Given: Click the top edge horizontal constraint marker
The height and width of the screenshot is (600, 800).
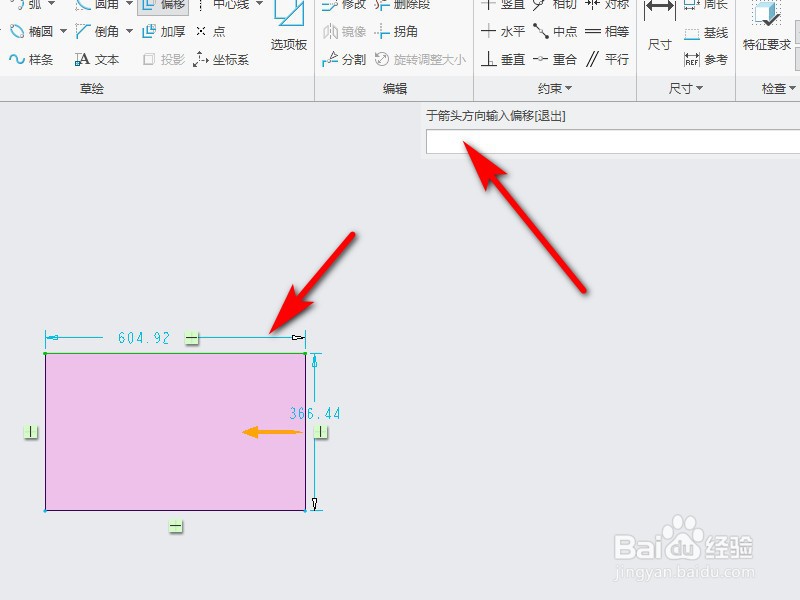Looking at the screenshot, I should pos(191,338).
